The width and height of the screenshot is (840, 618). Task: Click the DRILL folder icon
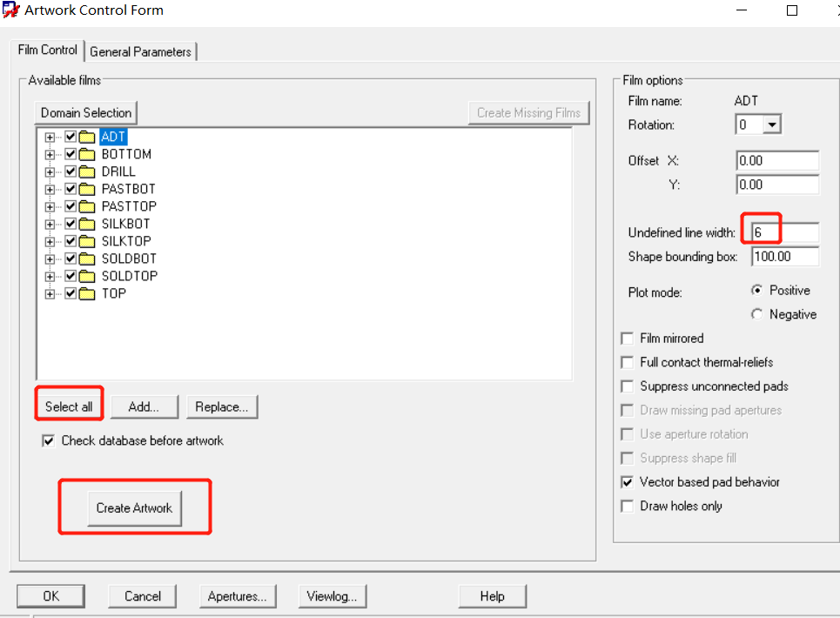(87, 171)
